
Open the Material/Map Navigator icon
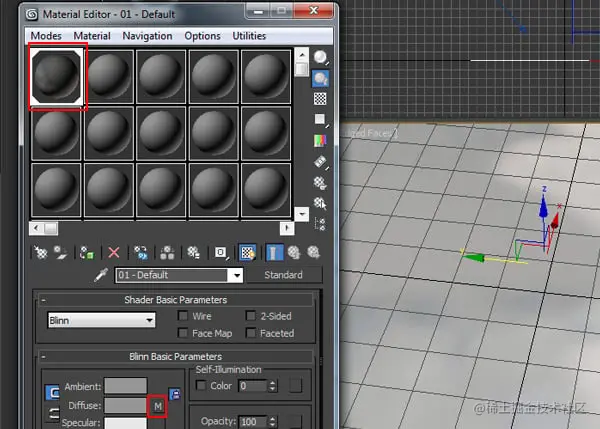pos(320,224)
